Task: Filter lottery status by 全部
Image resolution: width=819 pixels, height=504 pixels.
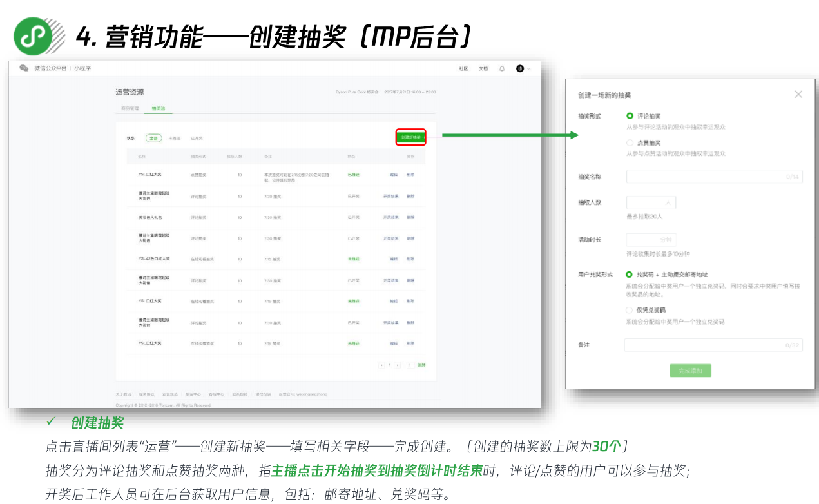Action: click(x=153, y=138)
